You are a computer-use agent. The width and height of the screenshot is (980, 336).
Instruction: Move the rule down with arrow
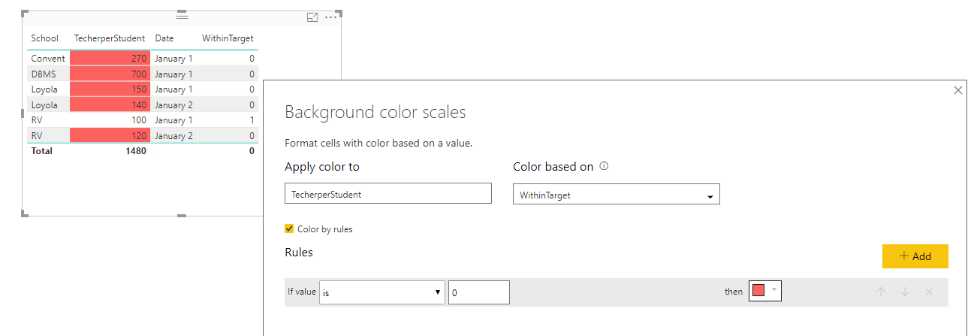[x=905, y=292]
